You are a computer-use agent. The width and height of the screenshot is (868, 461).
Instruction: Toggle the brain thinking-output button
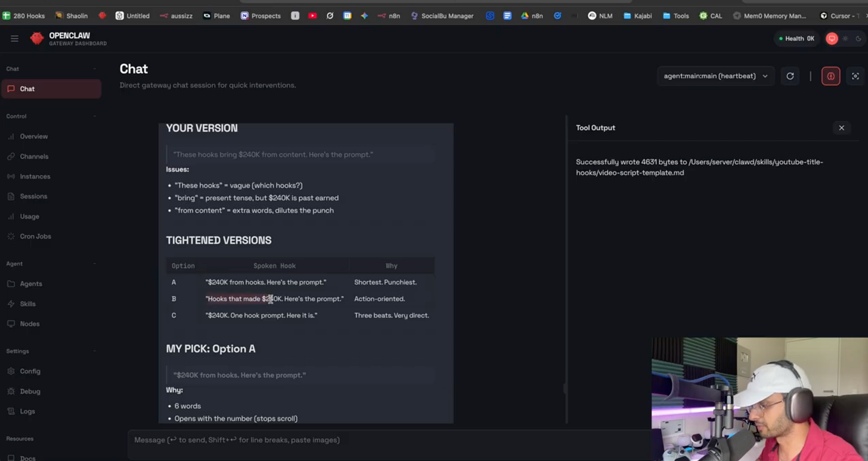click(831, 76)
